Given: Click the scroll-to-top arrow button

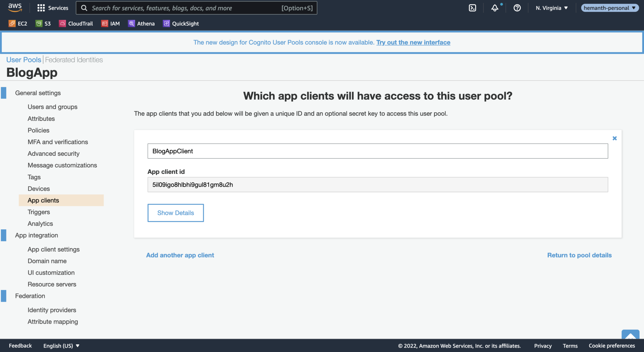Looking at the screenshot, I should [x=630, y=334].
